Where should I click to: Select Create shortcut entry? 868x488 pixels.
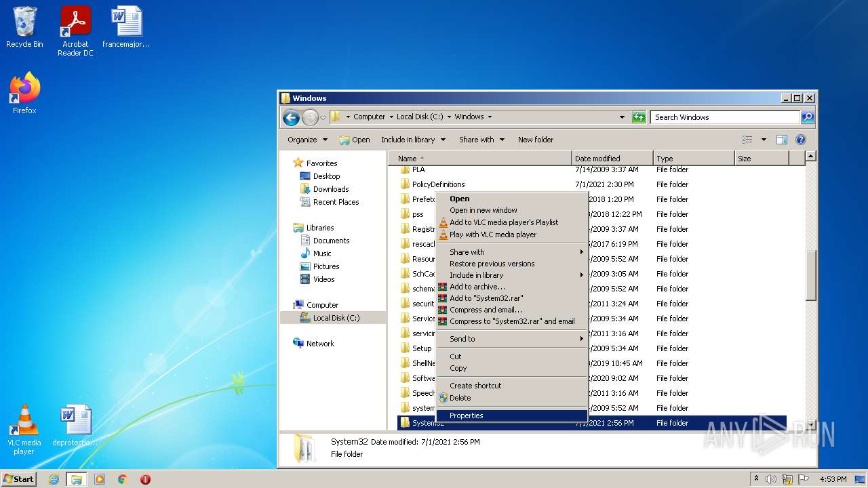point(511,386)
